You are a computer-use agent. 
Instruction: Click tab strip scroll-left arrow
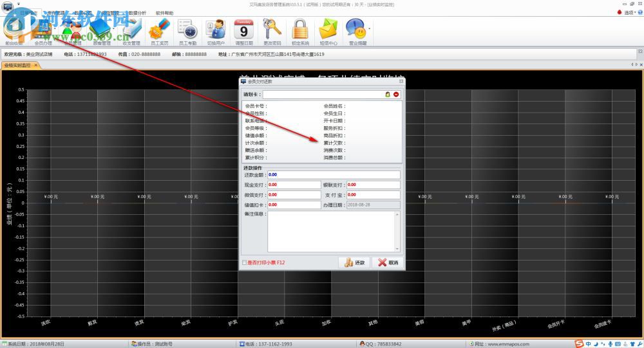pos(632,64)
